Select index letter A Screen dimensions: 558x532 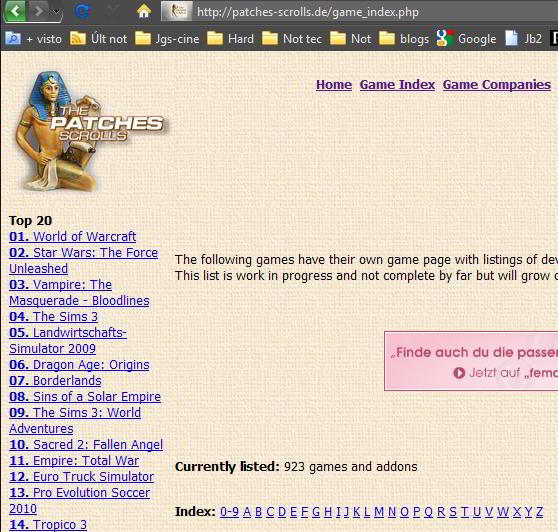pos(247,512)
